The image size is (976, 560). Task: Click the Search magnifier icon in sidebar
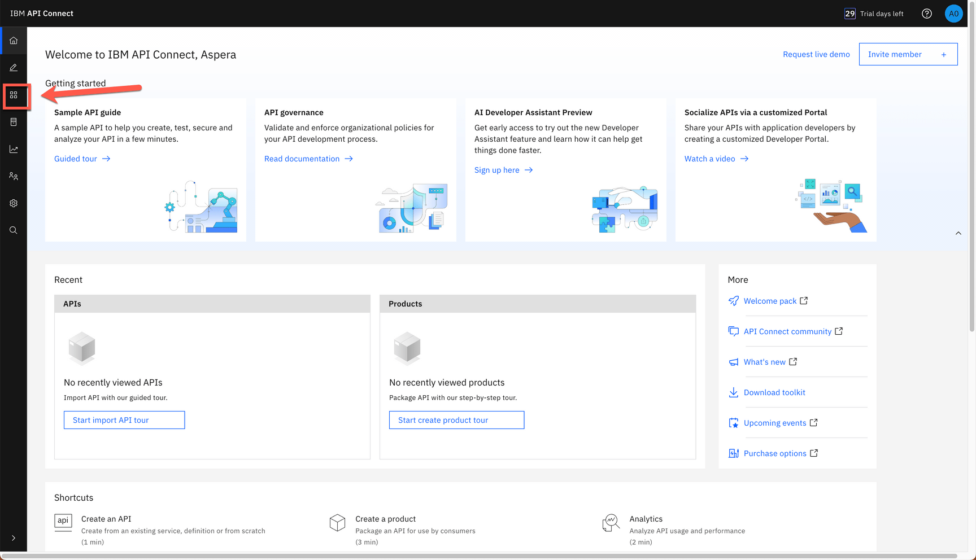(14, 230)
